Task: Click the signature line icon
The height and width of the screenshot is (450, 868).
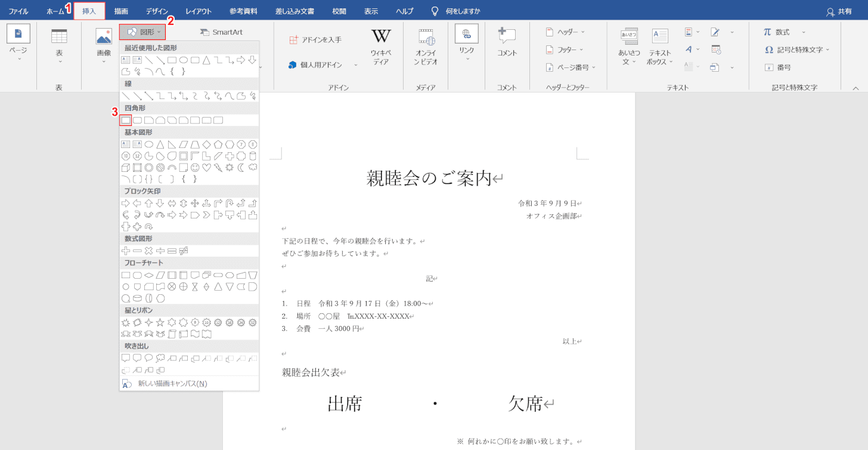Action: (x=716, y=32)
